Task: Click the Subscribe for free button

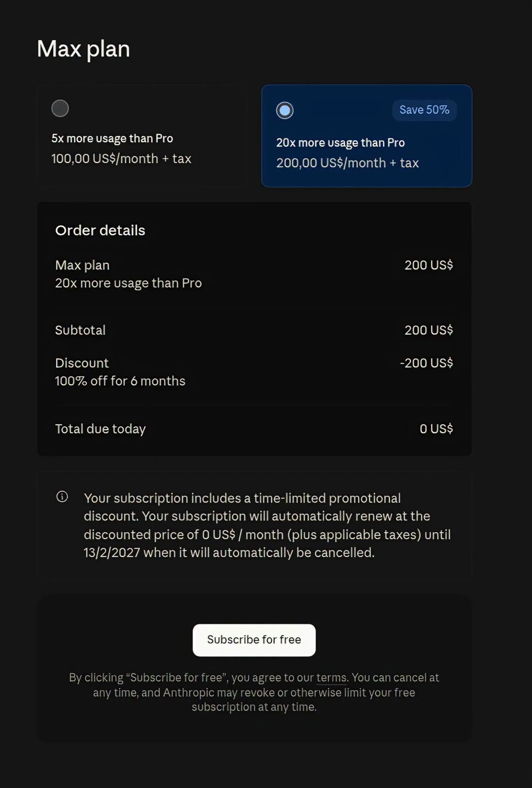Action: (254, 640)
